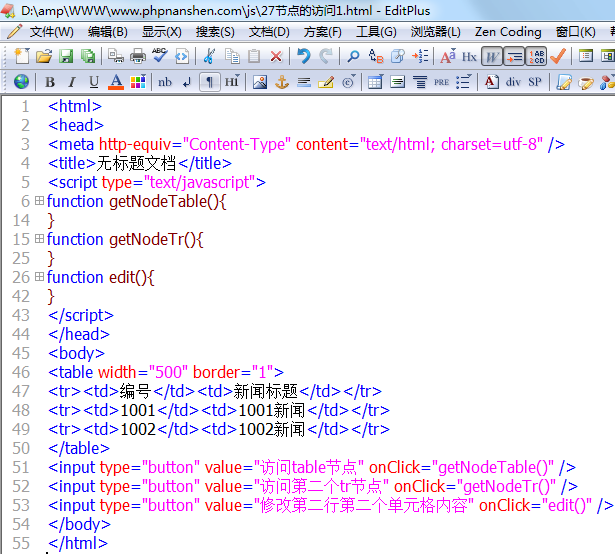The width and height of the screenshot is (615, 554).
Task: Insert HTML comment with pencil icon
Action: tap(326, 82)
